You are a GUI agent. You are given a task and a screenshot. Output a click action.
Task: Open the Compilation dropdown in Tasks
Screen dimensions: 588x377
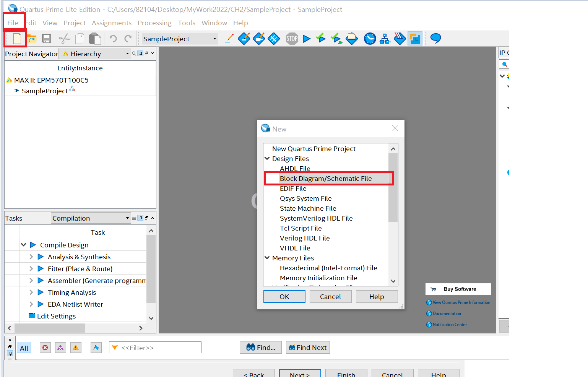[91, 218]
